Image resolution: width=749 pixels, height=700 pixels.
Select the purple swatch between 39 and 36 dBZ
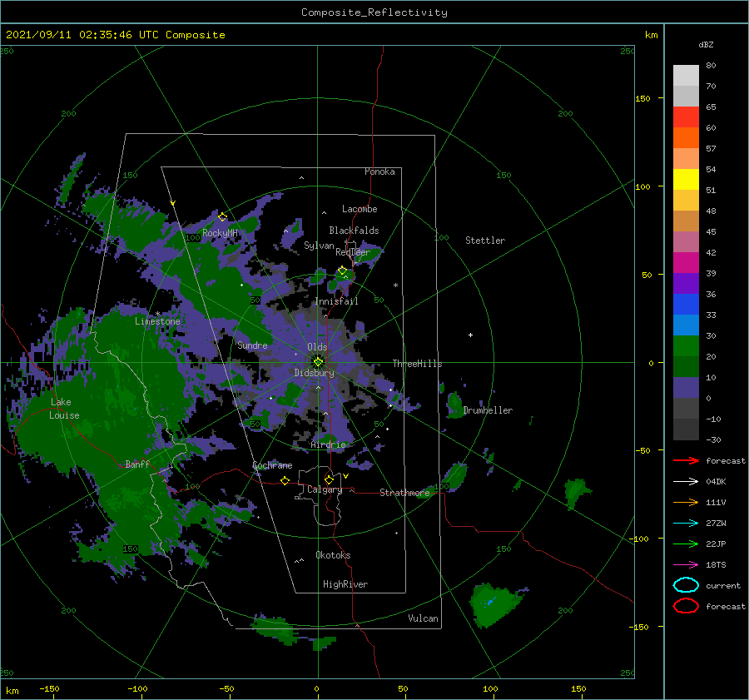coord(686,283)
